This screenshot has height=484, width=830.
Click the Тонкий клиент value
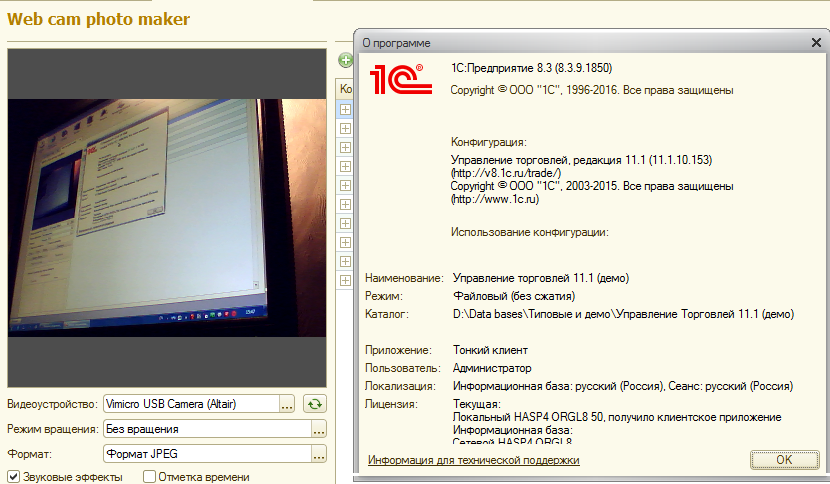[490, 350]
